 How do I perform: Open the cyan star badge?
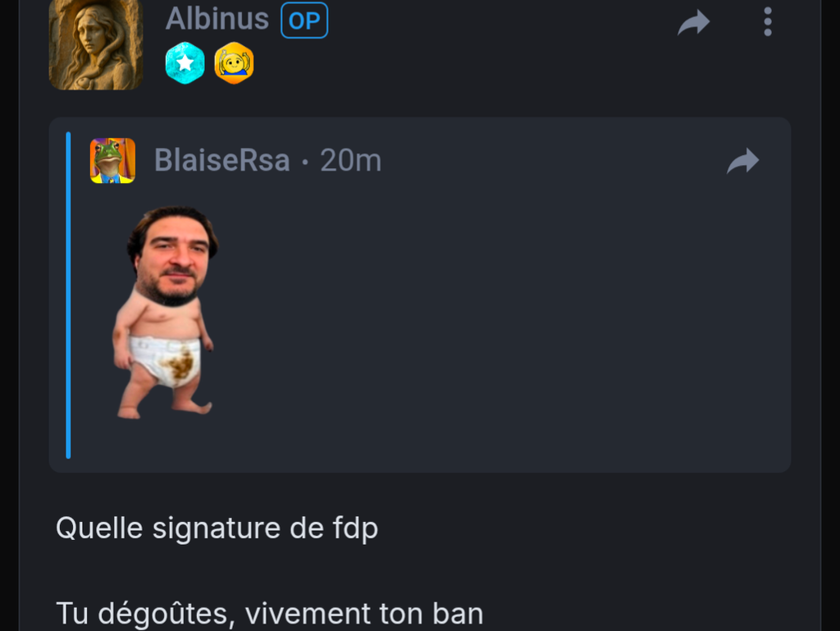point(185,63)
